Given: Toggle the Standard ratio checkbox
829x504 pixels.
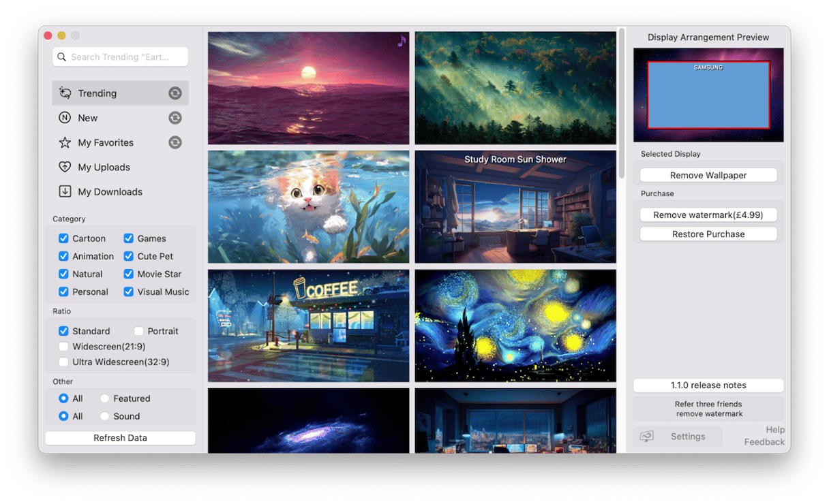Looking at the screenshot, I should 63,331.
